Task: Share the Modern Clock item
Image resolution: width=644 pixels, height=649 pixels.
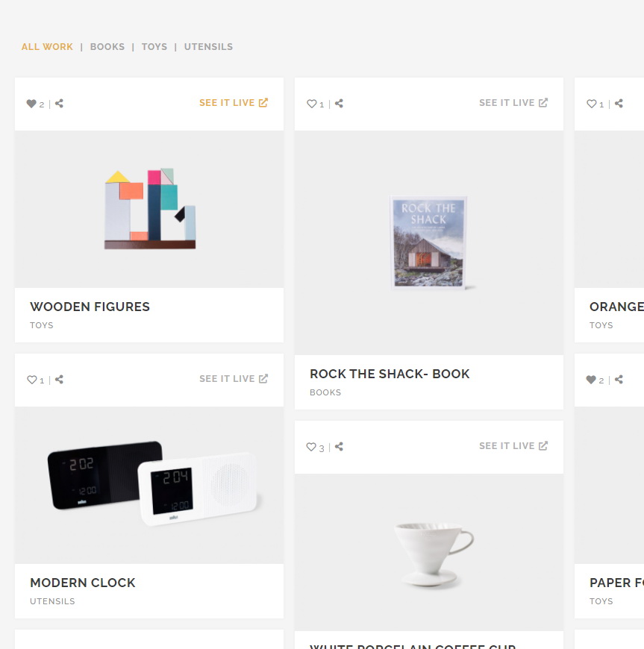Action: 59,380
